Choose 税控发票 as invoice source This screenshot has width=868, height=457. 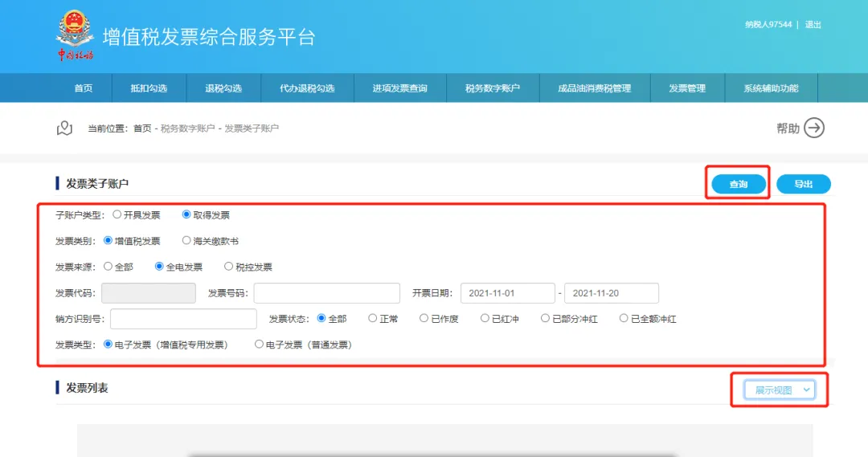228,267
